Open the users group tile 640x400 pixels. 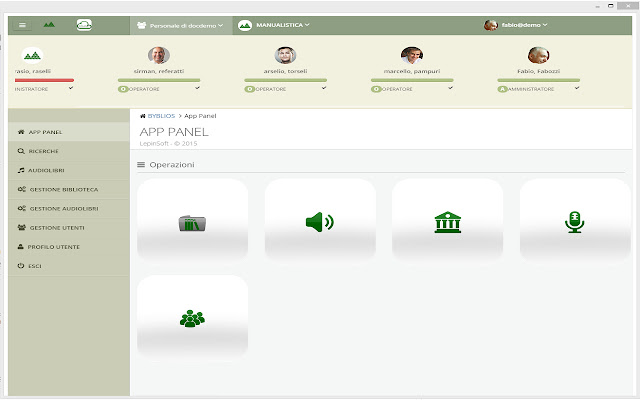(192, 318)
